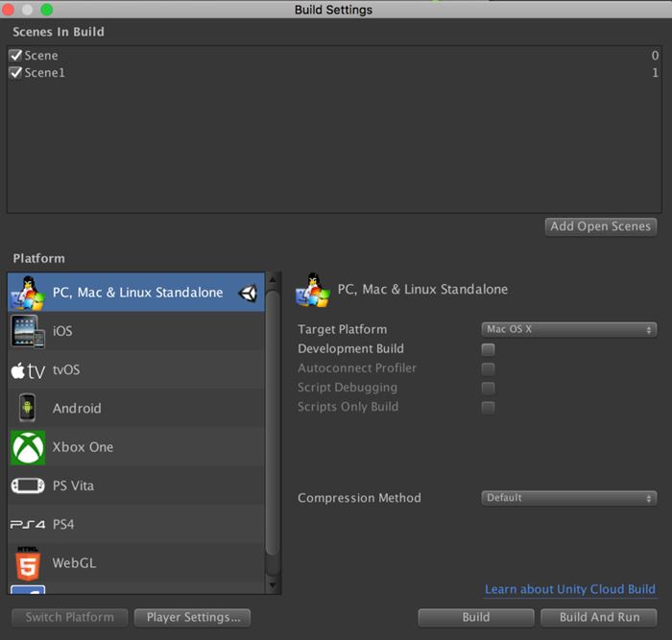Select the PS4 logo icon
The image size is (672, 640).
coord(28,525)
